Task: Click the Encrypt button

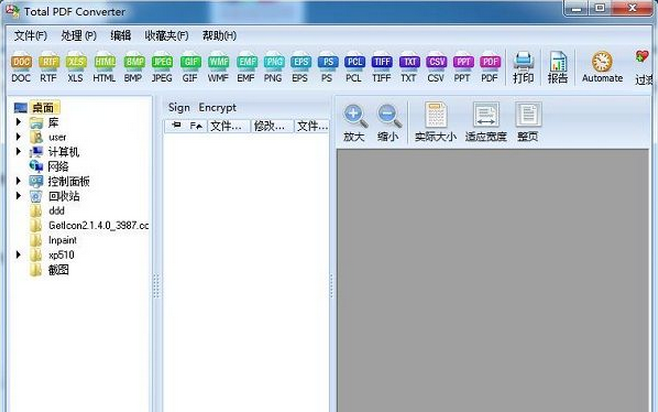Action: tap(217, 108)
